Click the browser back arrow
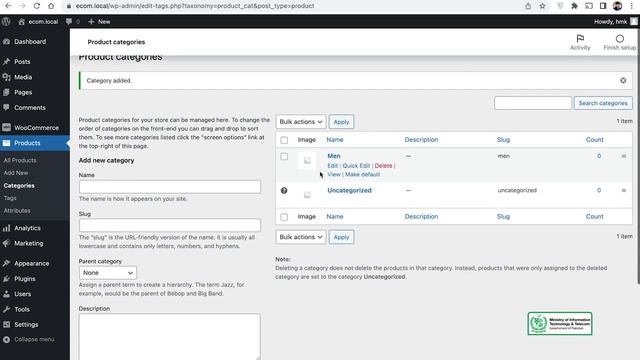The height and width of the screenshot is (360, 640). [x=8, y=6]
